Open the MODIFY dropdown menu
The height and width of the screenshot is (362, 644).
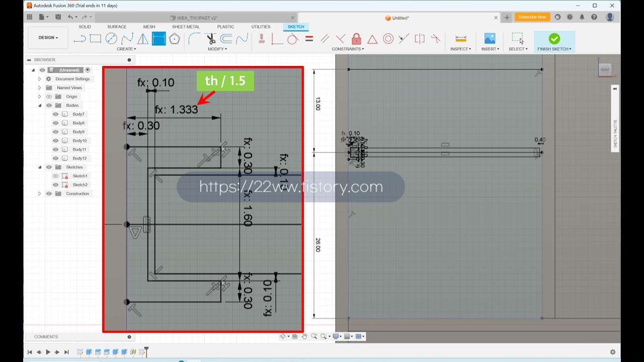[x=217, y=49]
